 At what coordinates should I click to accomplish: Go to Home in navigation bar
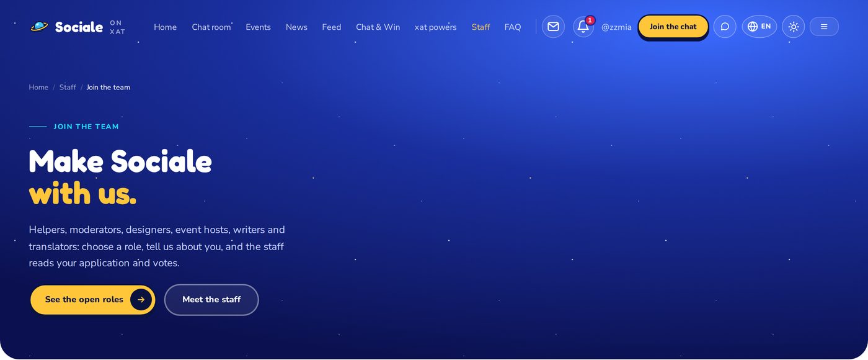coord(165,27)
